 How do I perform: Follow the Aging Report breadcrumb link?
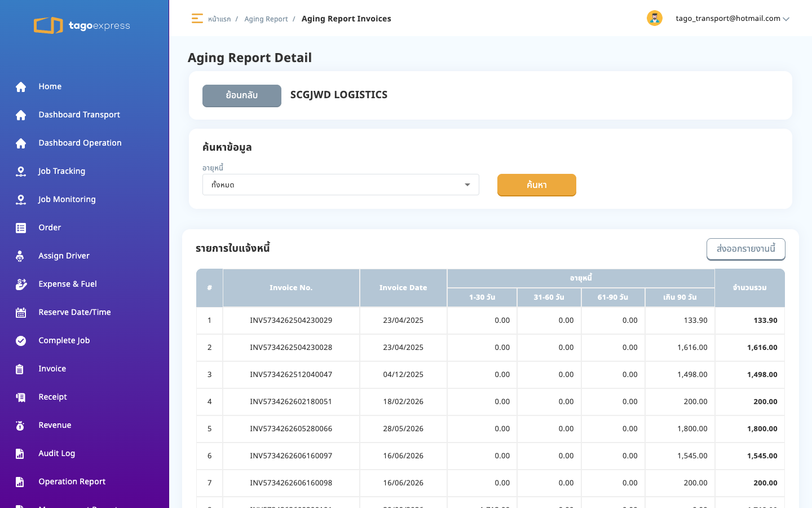[x=266, y=19]
